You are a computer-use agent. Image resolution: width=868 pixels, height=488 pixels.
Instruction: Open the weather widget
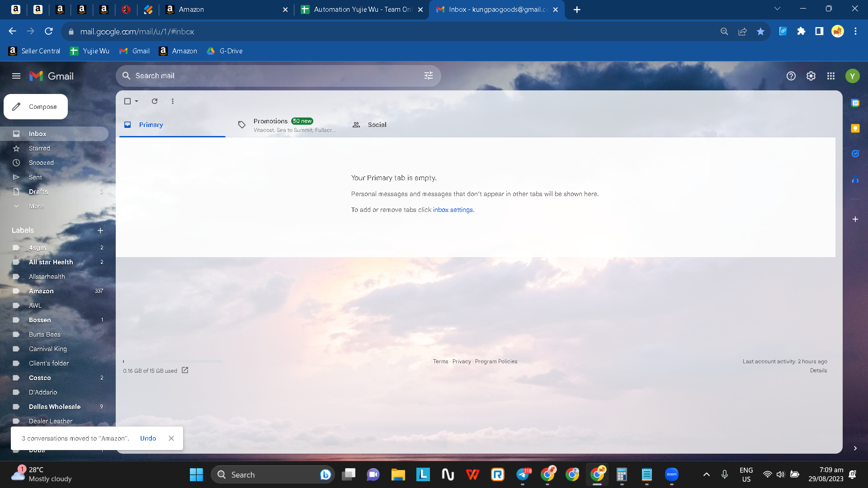42,474
